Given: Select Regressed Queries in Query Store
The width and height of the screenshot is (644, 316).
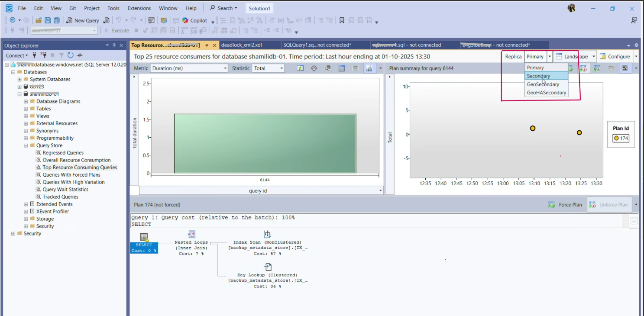Looking at the screenshot, I should coord(63,153).
